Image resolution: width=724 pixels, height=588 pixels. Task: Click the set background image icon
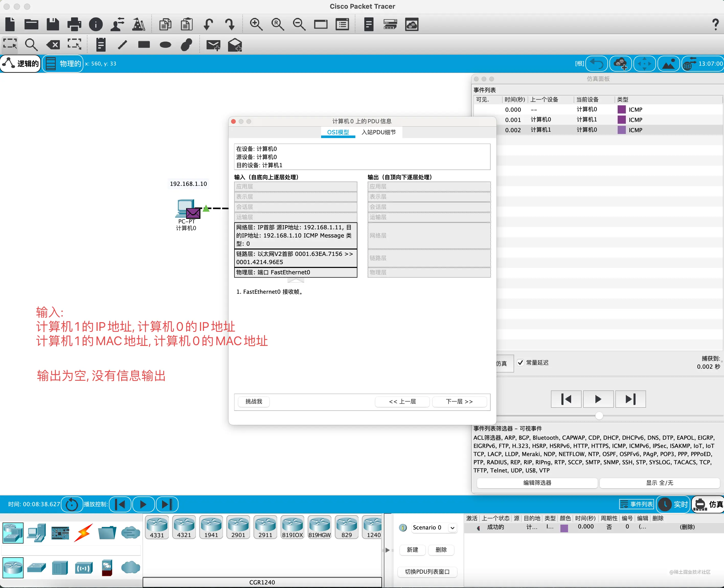pos(669,64)
